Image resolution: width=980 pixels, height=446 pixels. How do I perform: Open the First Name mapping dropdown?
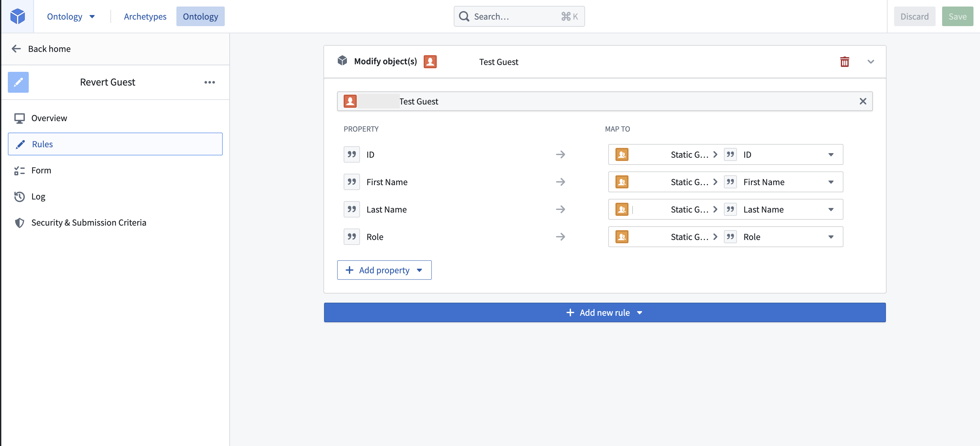(x=830, y=182)
